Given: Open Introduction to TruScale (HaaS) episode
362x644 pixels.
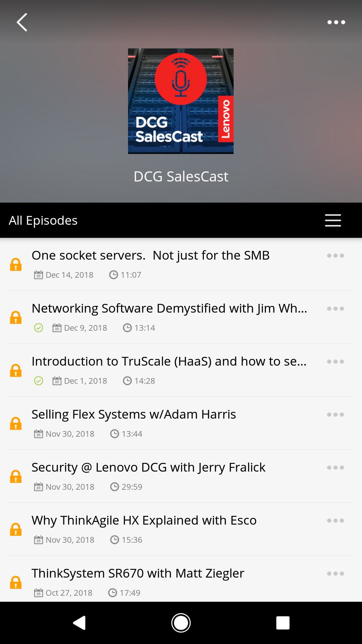Looking at the screenshot, I should [169, 362].
